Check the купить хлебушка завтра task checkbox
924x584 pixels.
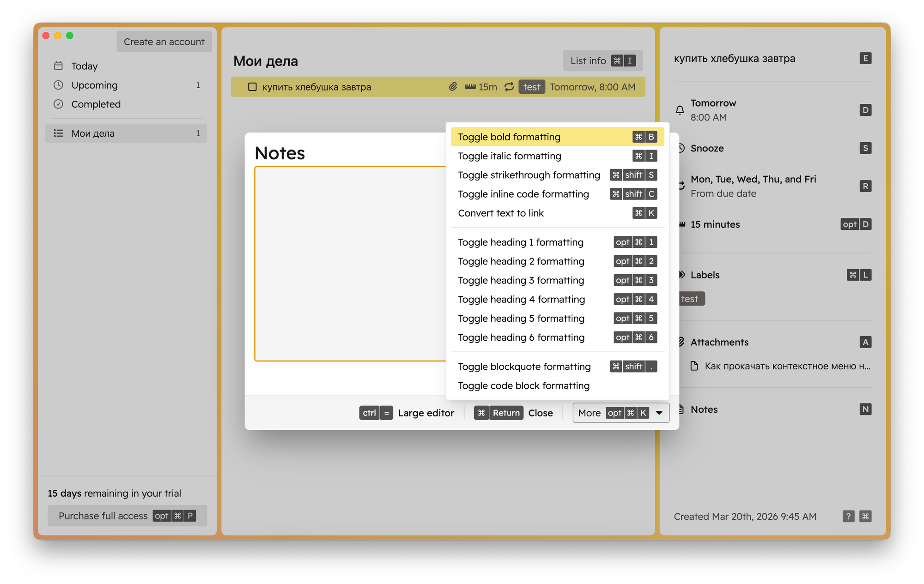(252, 87)
